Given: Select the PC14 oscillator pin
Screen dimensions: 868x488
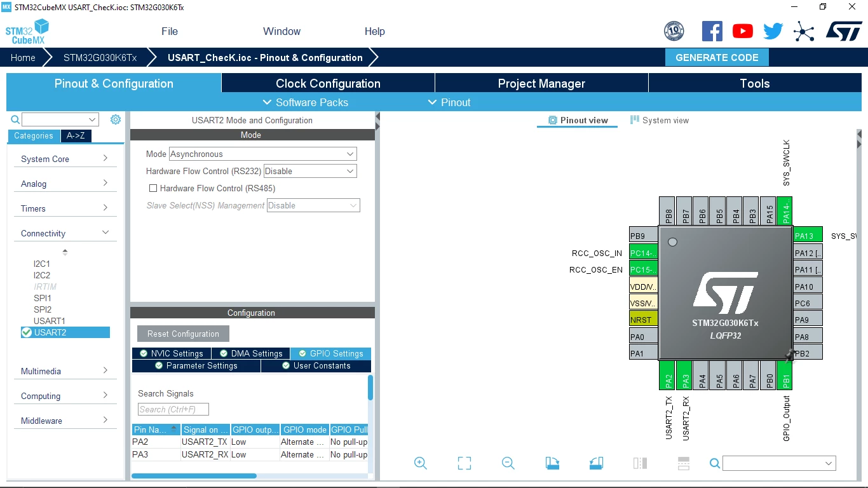Looking at the screenshot, I should pyautogui.click(x=644, y=252).
